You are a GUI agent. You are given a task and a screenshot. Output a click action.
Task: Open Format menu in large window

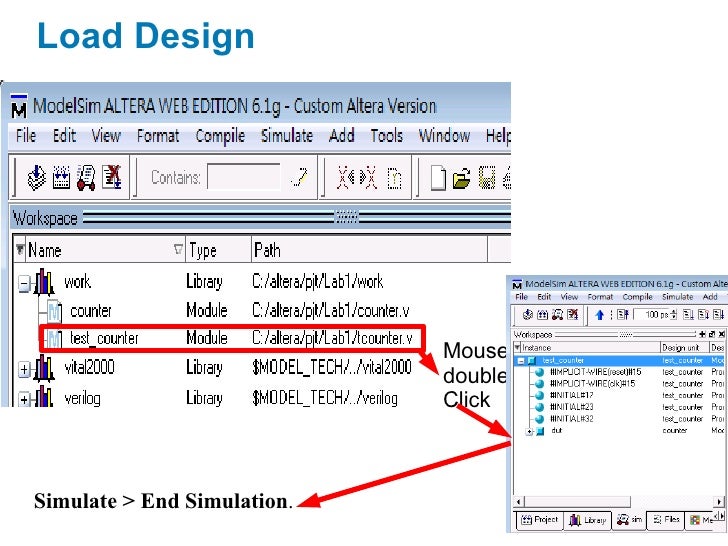click(x=158, y=136)
